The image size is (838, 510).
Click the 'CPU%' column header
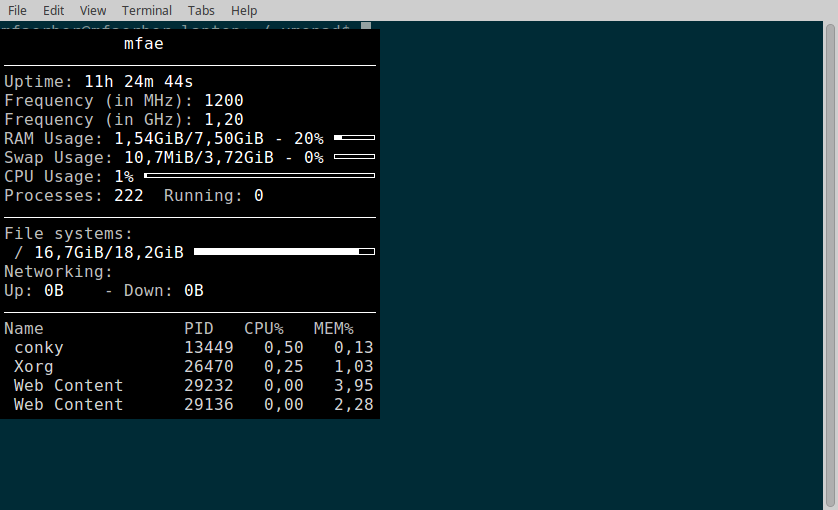pyautogui.click(x=264, y=329)
